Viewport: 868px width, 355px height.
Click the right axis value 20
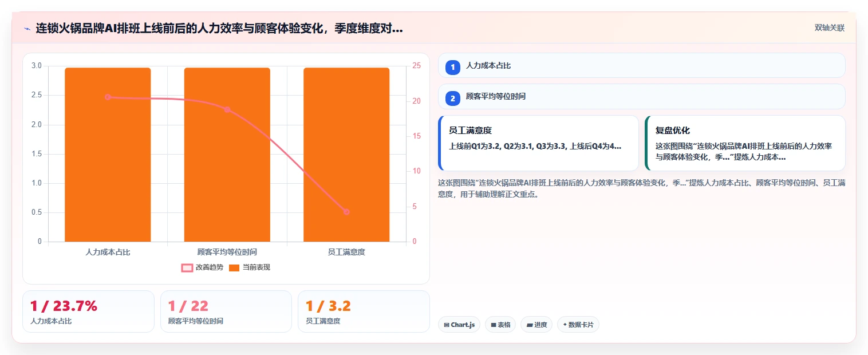coord(416,101)
